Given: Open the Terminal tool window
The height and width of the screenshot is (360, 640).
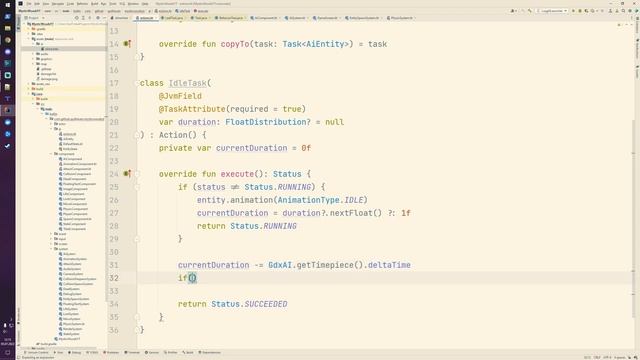Looking at the screenshot, I should (132, 352).
